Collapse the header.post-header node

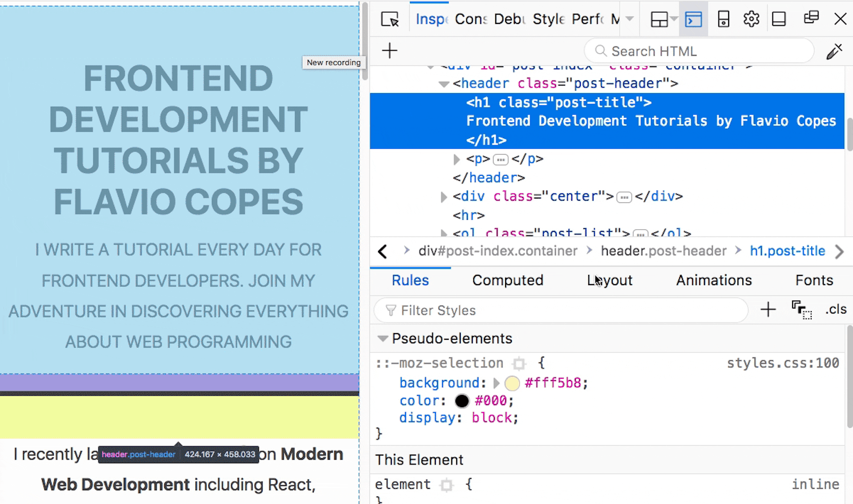point(443,83)
